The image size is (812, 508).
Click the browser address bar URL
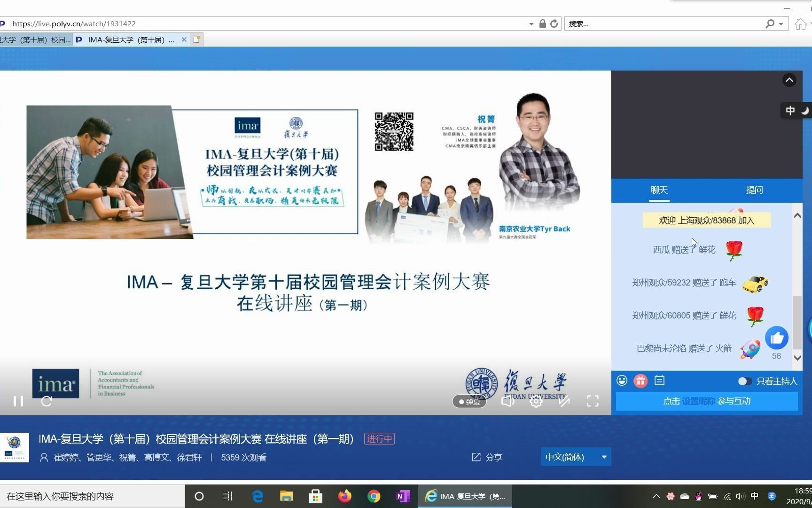click(74, 24)
